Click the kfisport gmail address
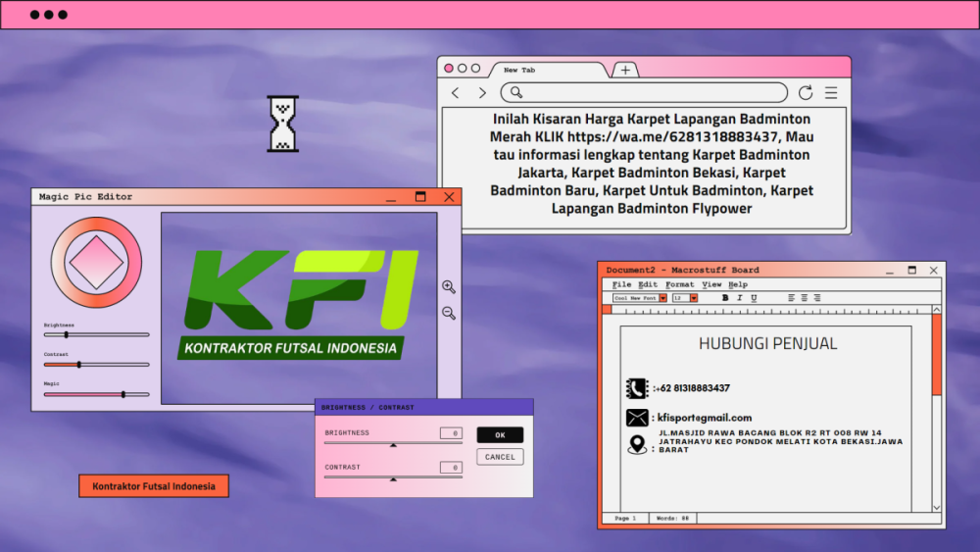The height and width of the screenshot is (552, 980). [x=705, y=418]
